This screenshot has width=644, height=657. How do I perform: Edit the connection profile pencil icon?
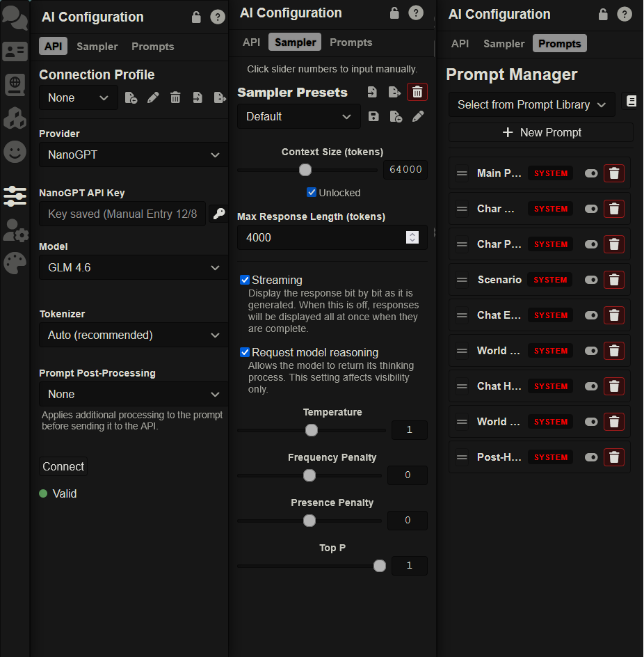[x=153, y=97]
